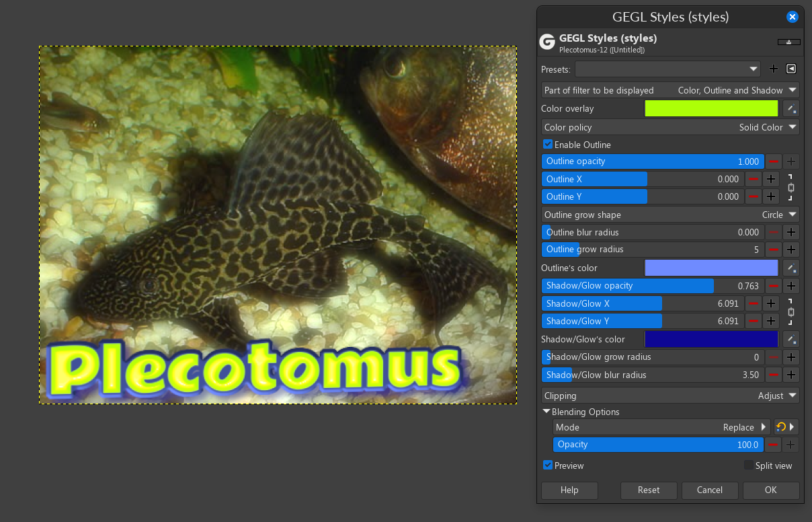Decrease Shadow/Glow opacity

click(774, 286)
